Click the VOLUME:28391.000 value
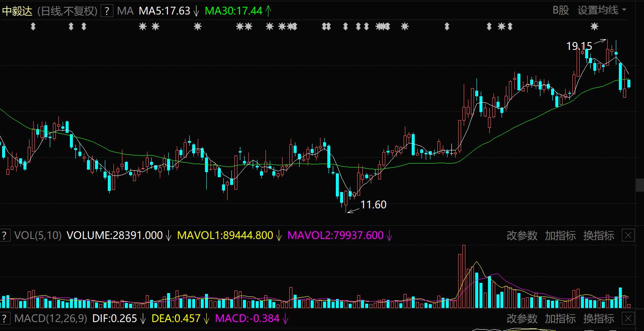 pyautogui.click(x=115, y=235)
